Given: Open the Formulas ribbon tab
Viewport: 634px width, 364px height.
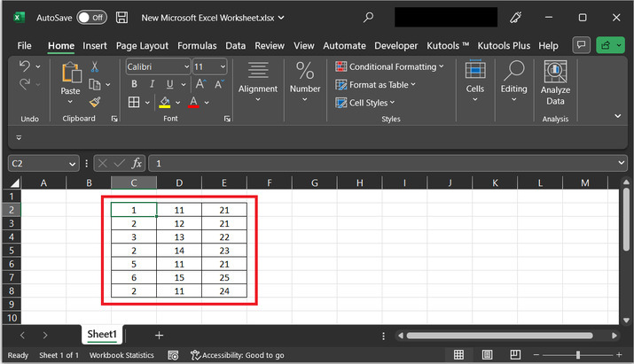Looking at the screenshot, I should click(196, 45).
